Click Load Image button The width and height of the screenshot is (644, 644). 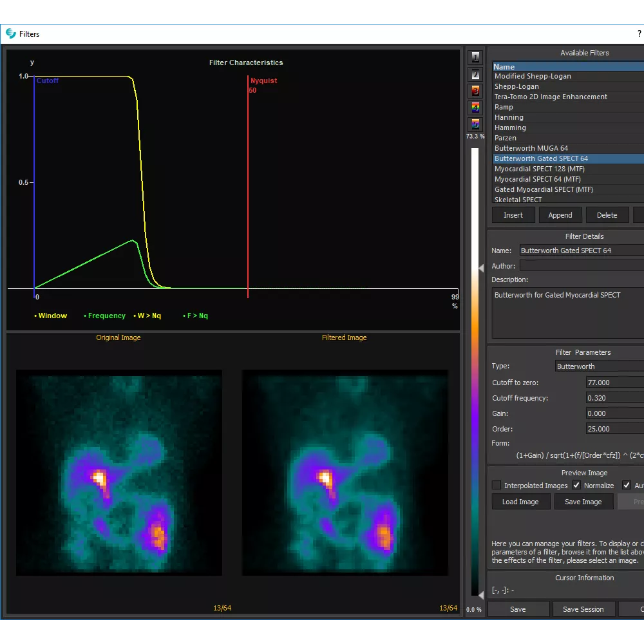[x=521, y=502]
